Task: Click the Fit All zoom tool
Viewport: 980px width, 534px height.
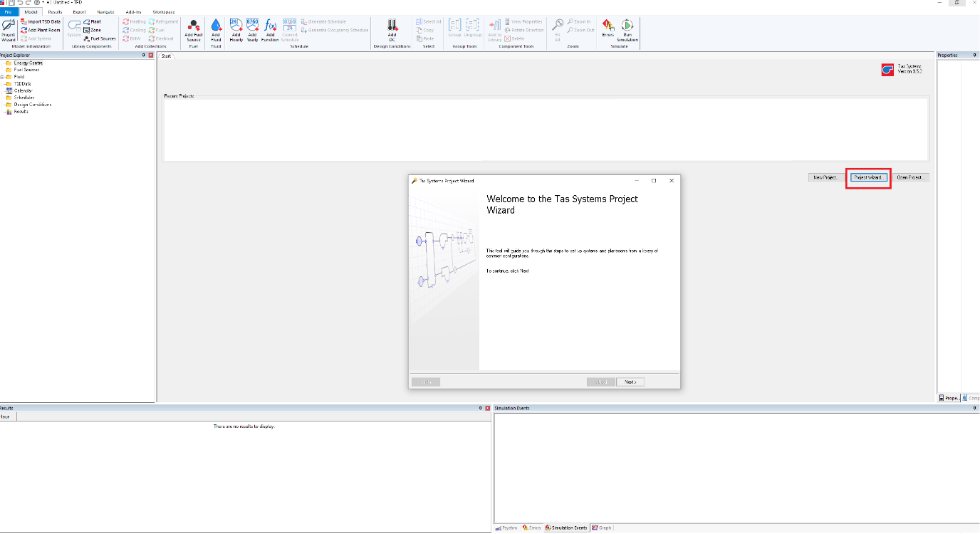Action: (x=558, y=30)
